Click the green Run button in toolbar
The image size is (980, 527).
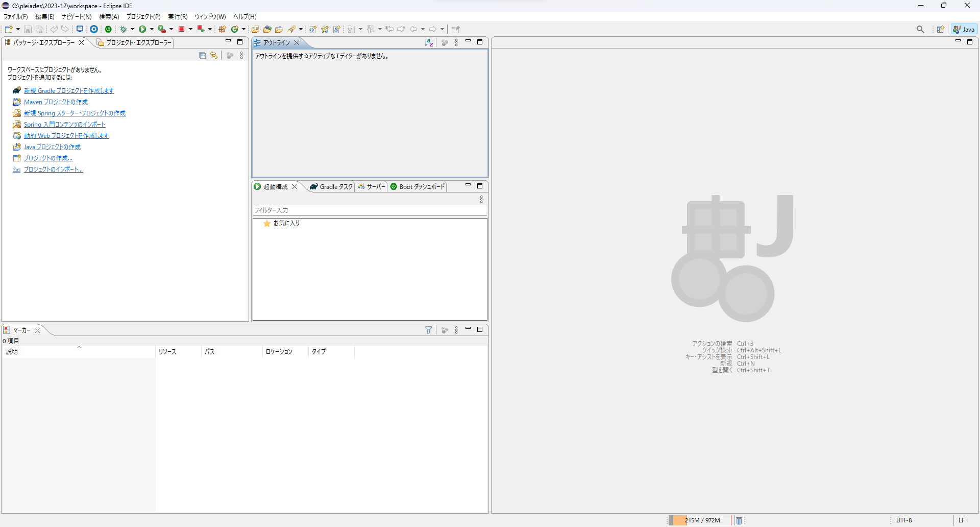(143, 30)
